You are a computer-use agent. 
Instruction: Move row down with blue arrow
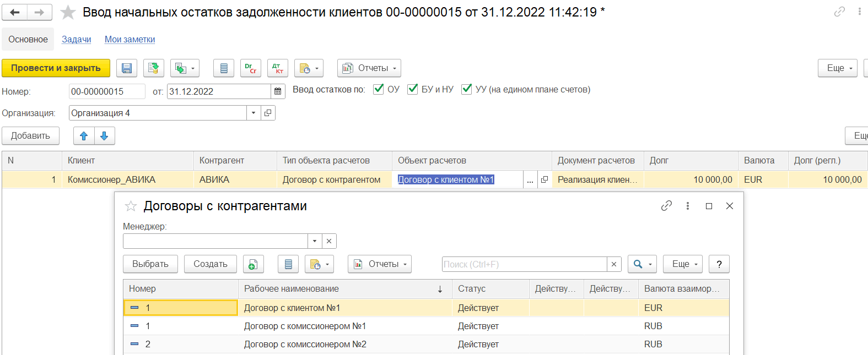click(104, 136)
